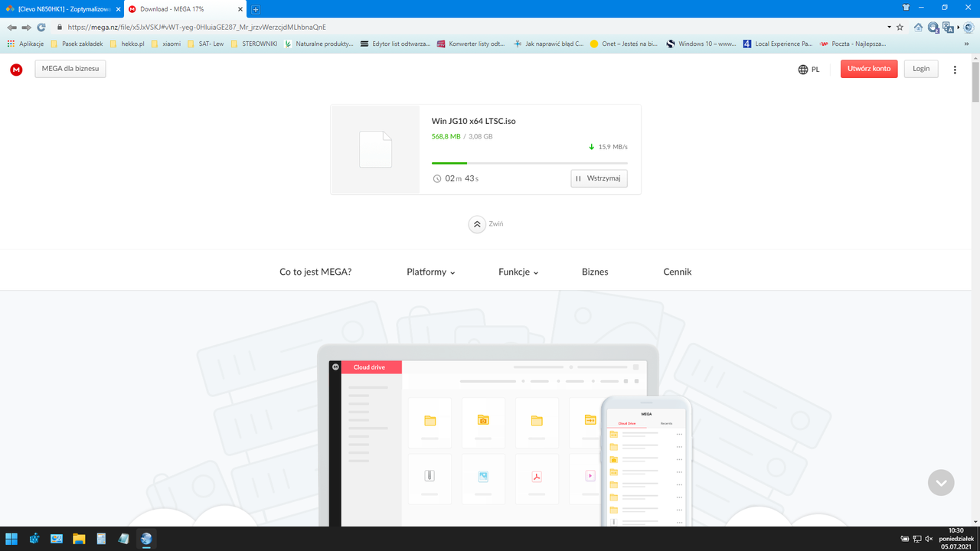Close the Clevo N850HK1 tab
This screenshot has width=980, height=551.
tap(118, 9)
